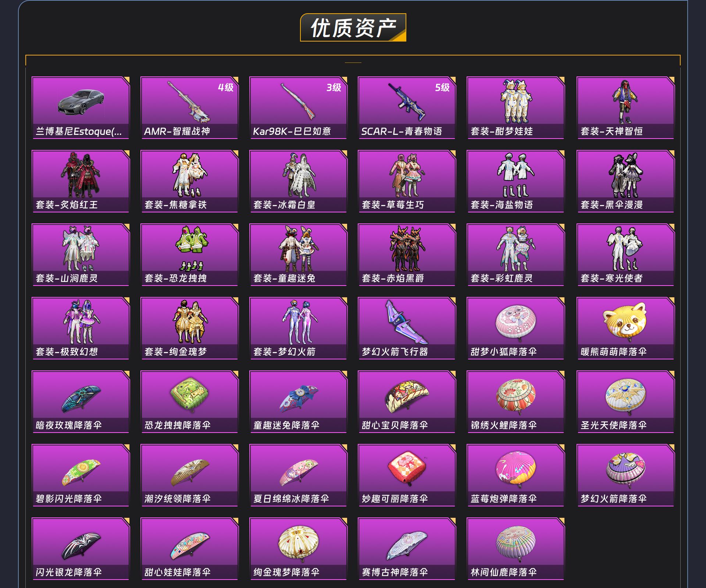Open the 林间仙鹿降落伞 parachute card
Viewport: 706px width, 588px height.
tap(516, 549)
